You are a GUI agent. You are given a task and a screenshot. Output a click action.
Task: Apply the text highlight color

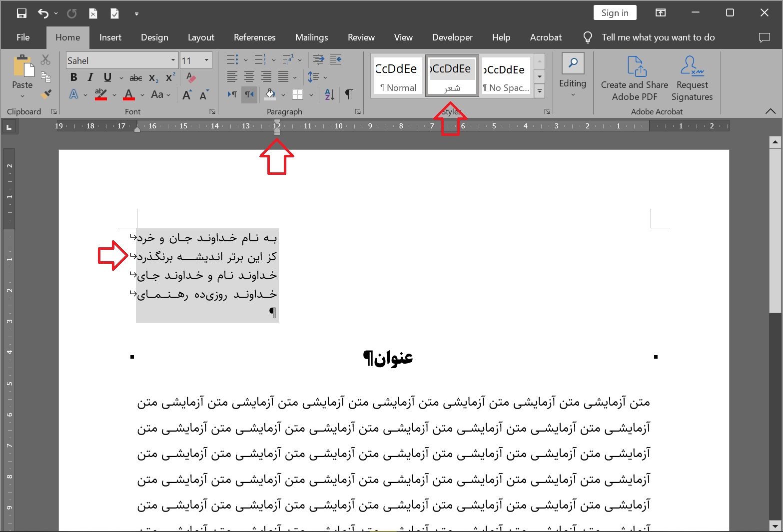tap(101, 94)
